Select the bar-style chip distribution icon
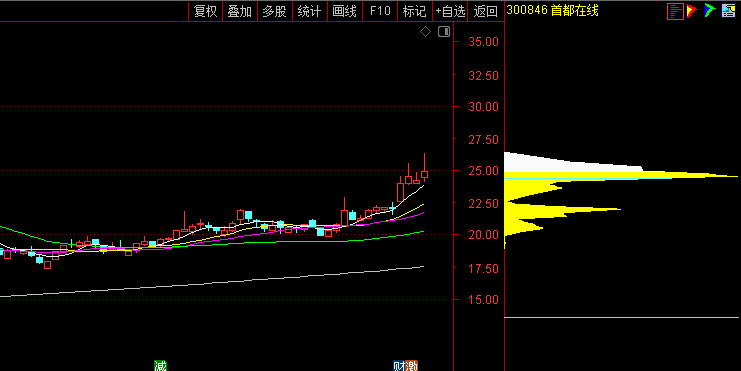The height and width of the screenshot is (371, 741). [x=675, y=11]
